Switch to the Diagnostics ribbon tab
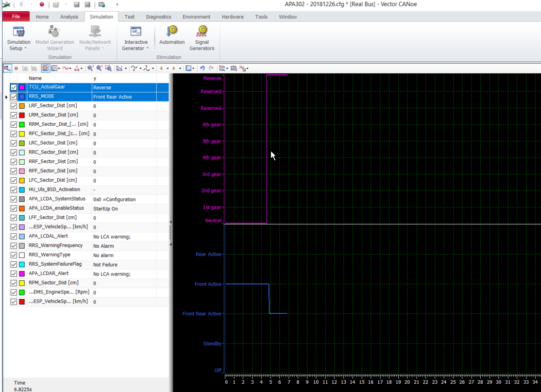541x392 pixels. click(158, 16)
